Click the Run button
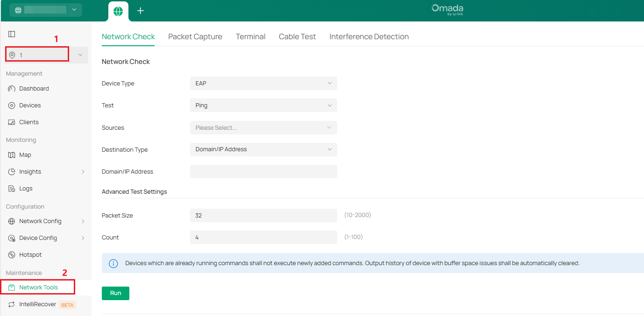 tap(115, 293)
